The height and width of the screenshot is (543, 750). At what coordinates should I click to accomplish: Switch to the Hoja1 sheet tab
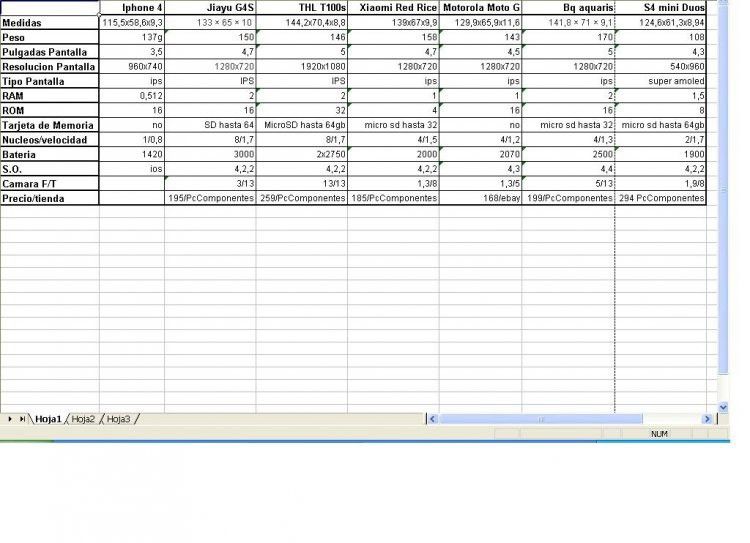(x=48, y=419)
